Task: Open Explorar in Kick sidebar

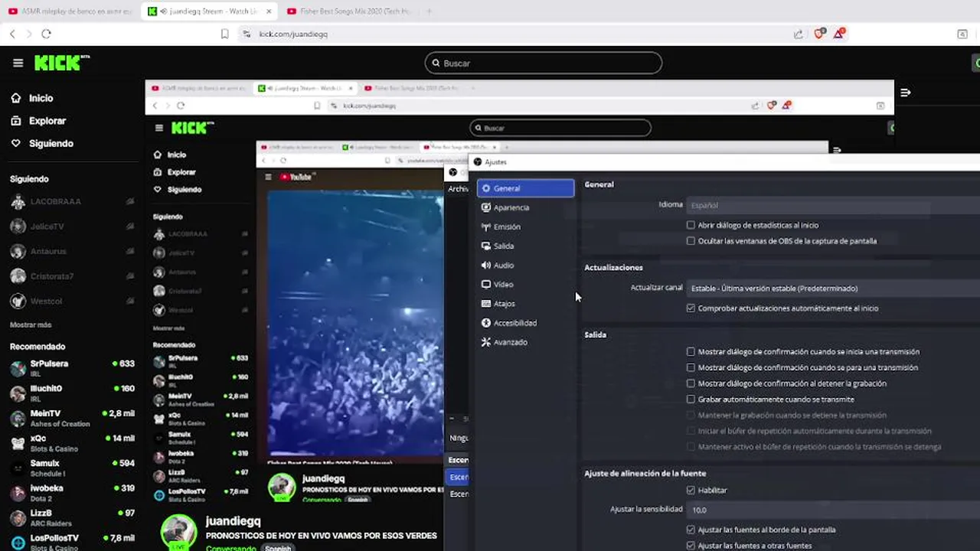Action: pos(47,121)
